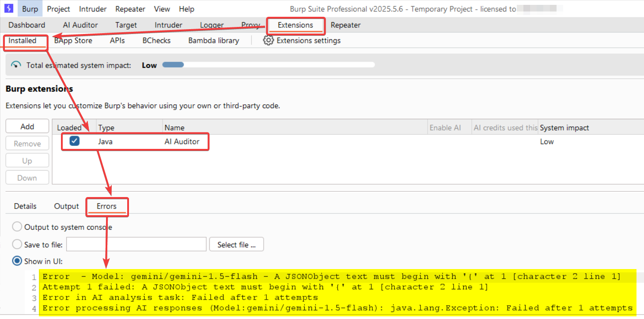Open the View menu
The height and width of the screenshot is (319, 644).
tap(162, 9)
